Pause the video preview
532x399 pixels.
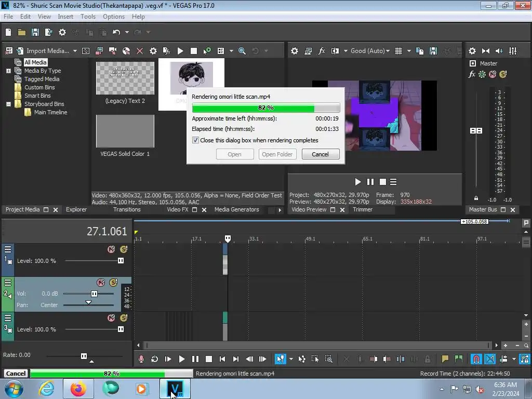point(370,182)
